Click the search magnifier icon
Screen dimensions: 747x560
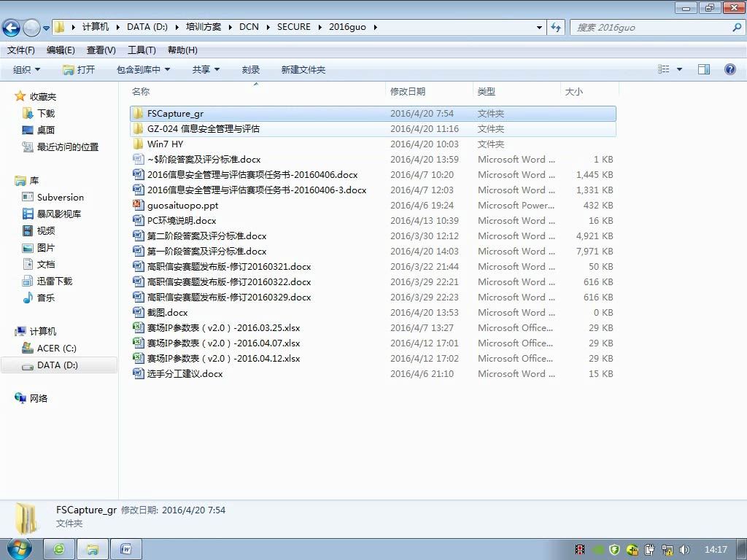coord(737,27)
